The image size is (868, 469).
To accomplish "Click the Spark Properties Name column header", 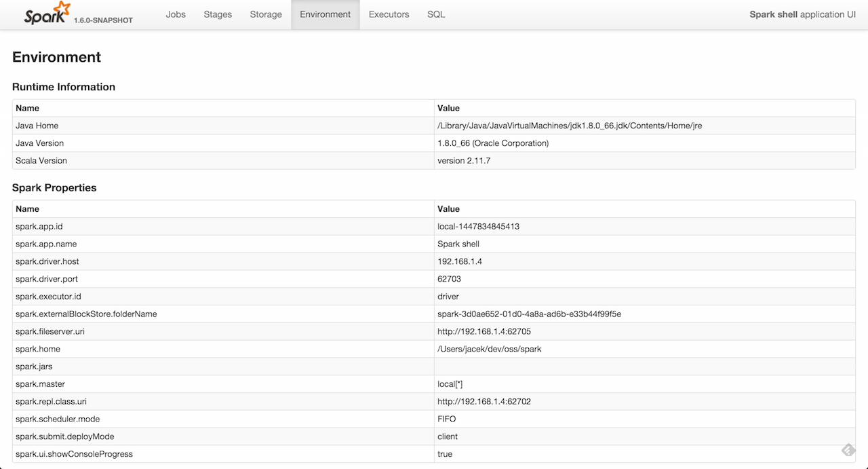I will (28, 209).
